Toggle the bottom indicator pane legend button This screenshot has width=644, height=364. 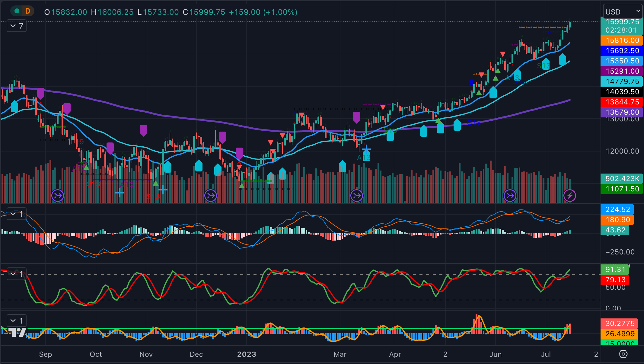click(x=17, y=321)
